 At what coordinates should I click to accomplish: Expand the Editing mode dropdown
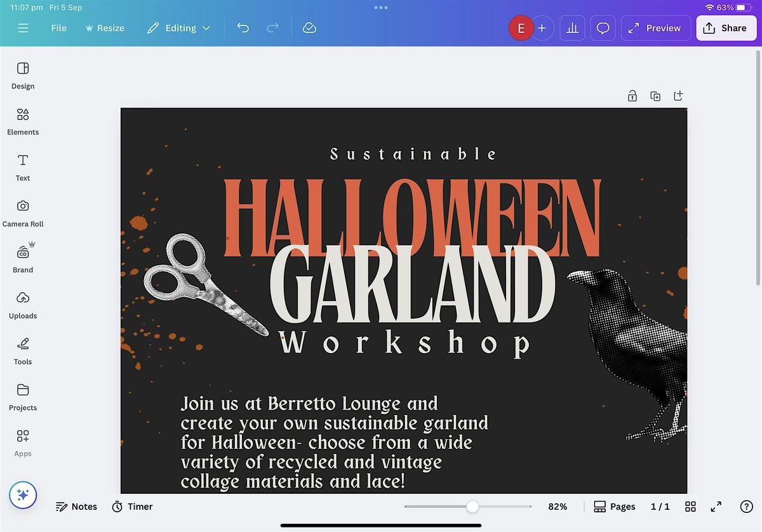[x=178, y=28]
